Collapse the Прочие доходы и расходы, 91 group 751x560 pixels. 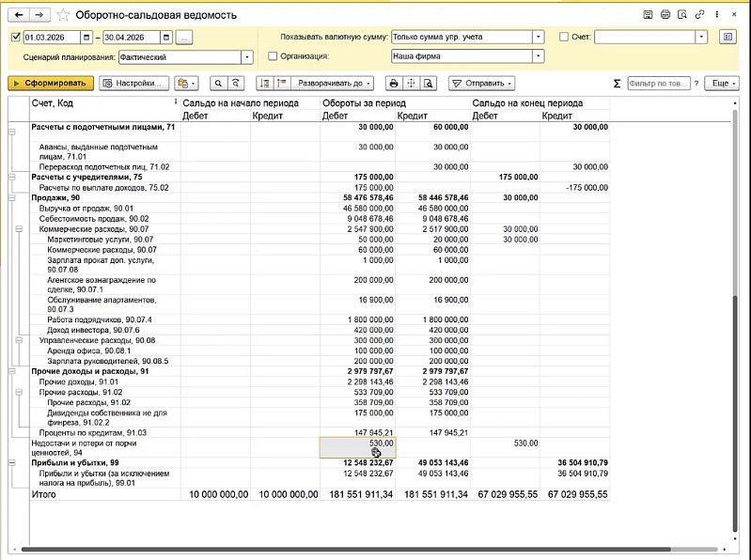(12, 371)
